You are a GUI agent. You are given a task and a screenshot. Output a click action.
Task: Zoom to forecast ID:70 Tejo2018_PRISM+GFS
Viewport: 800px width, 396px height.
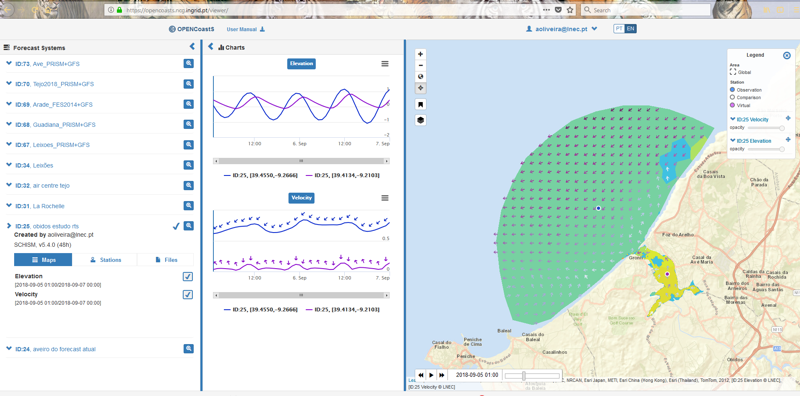point(188,84)
